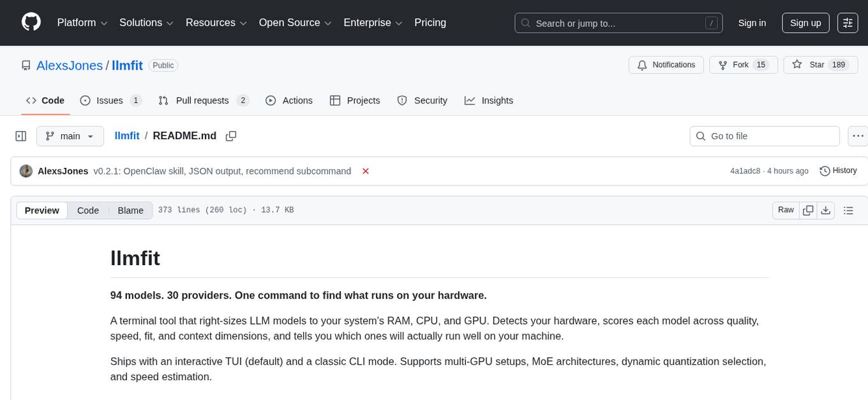Image resolution: width=868 pixels, height=400 pixels.
Task: Copy the README.md file path
Action: pyautogui.click(x=231, y=135)
